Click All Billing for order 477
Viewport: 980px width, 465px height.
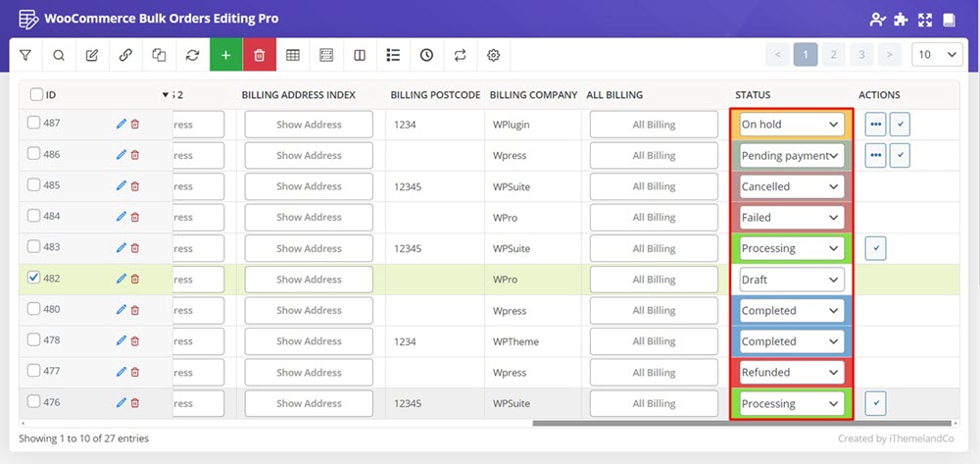pyautogui.click(x=654, y=373)
